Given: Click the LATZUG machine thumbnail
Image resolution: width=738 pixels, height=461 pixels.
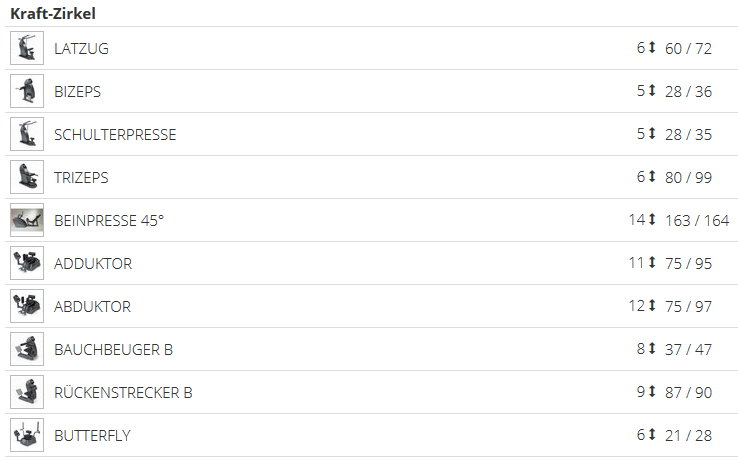Looking at the screenshot, I should 27,48.
